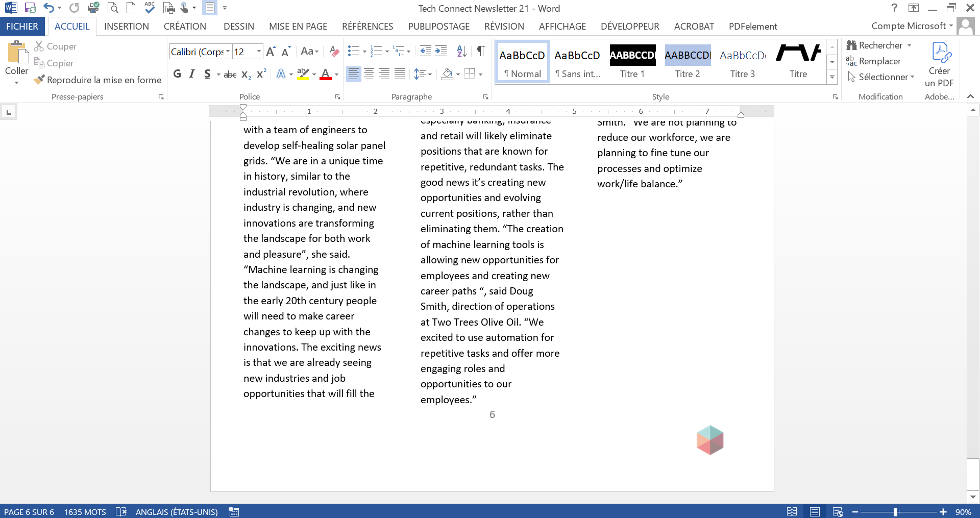Align the text to the left
Viewport: 980px width, 518px height.
(353, 74)
